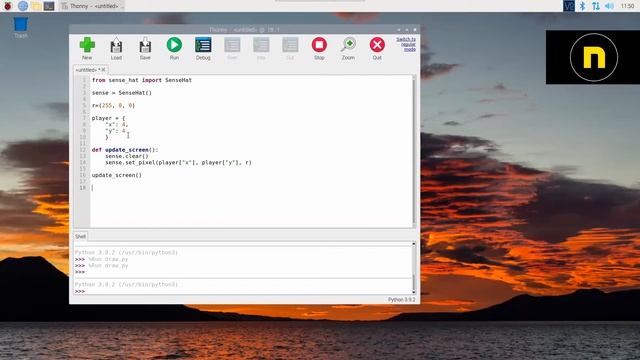The image size is (640, 360).
Task: Save the script with Save icon
Action: (x=145, y=48)
